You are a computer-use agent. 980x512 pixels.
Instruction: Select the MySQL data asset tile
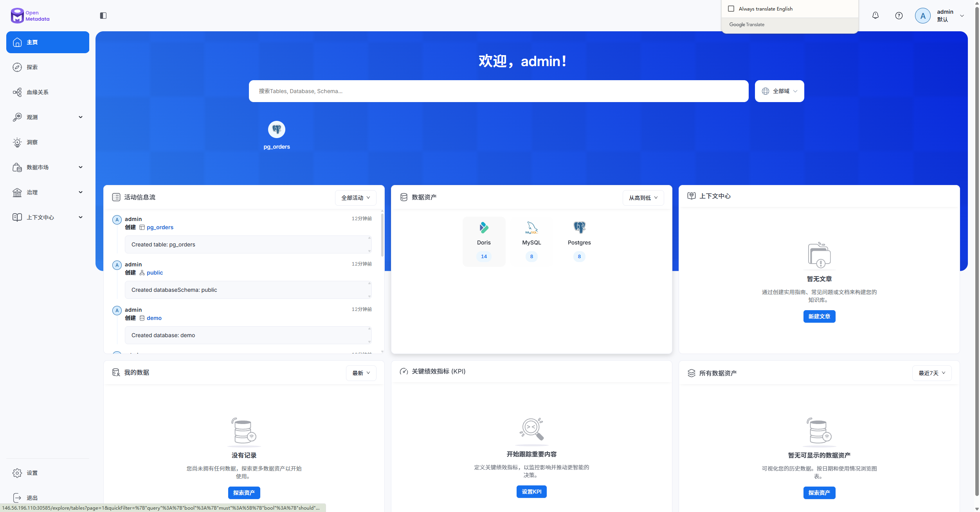click(531, 241)
